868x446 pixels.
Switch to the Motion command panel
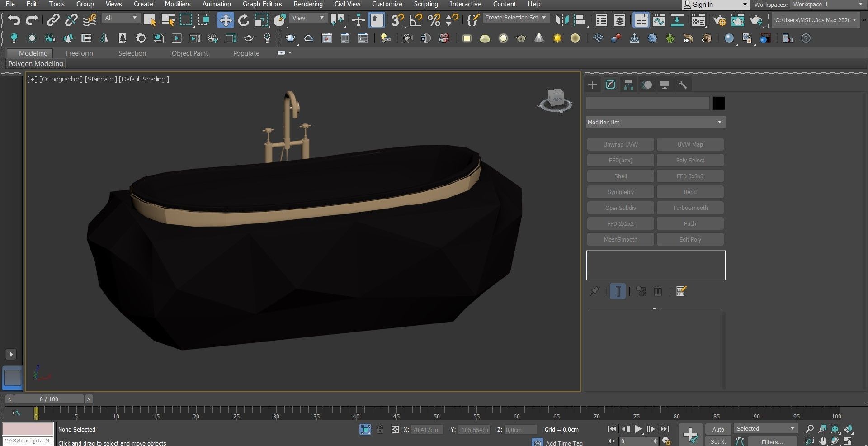646,85
